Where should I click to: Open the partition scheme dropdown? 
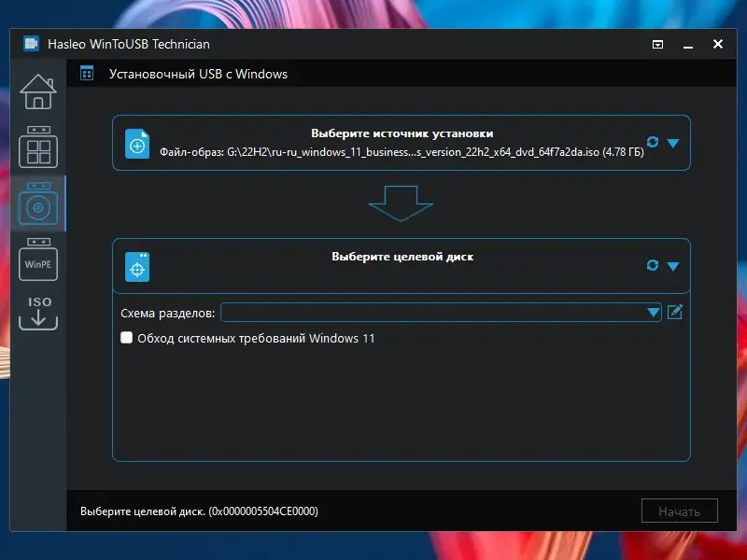pyautogui.click(x=653, y=312)
